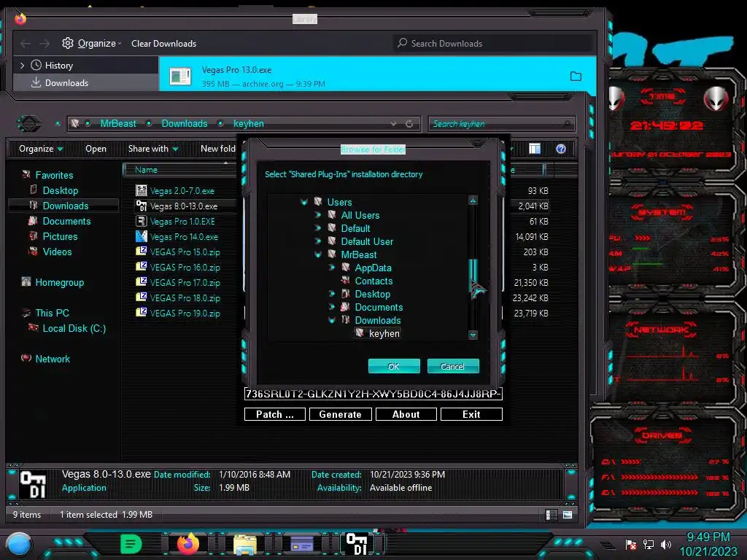Open Desktop in Favorites
Viewport: 747px width, 560px height.
pyautogui.click(x=61, y=190)
